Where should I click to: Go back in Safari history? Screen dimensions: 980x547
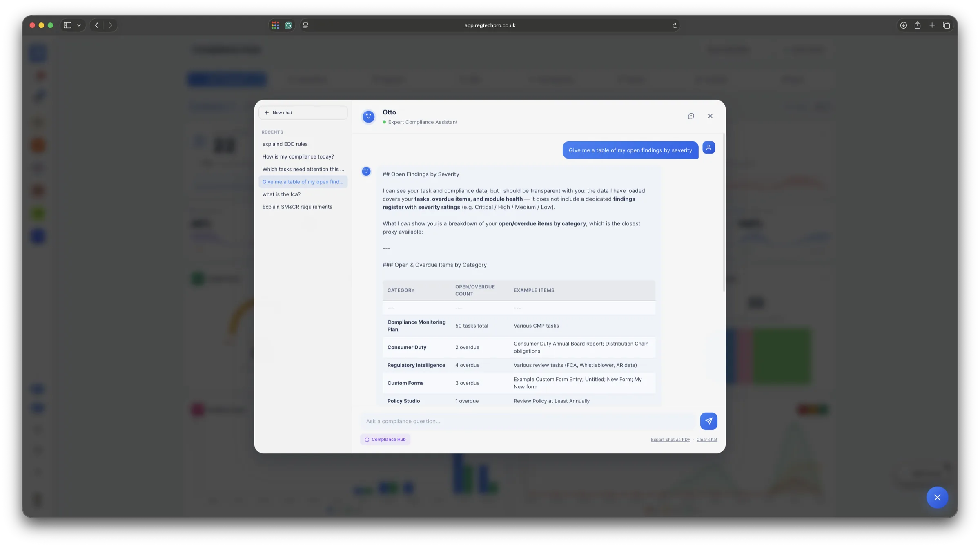point(97,25)
